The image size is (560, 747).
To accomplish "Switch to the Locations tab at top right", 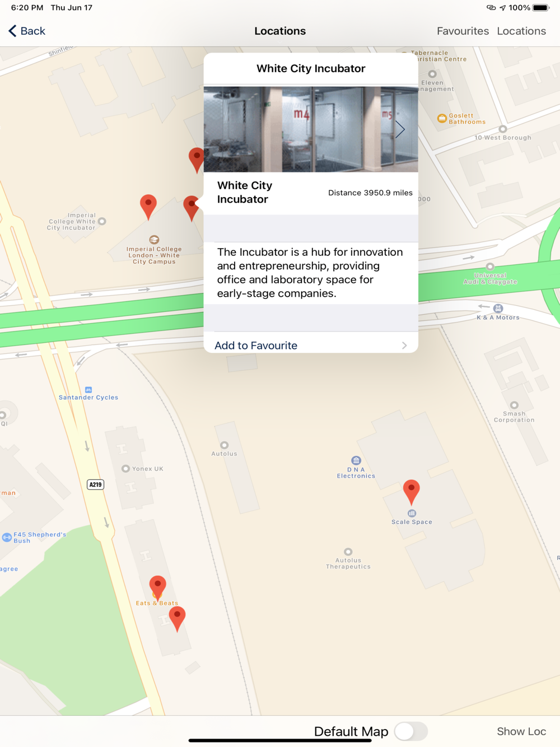I will (x=521, y=31).
